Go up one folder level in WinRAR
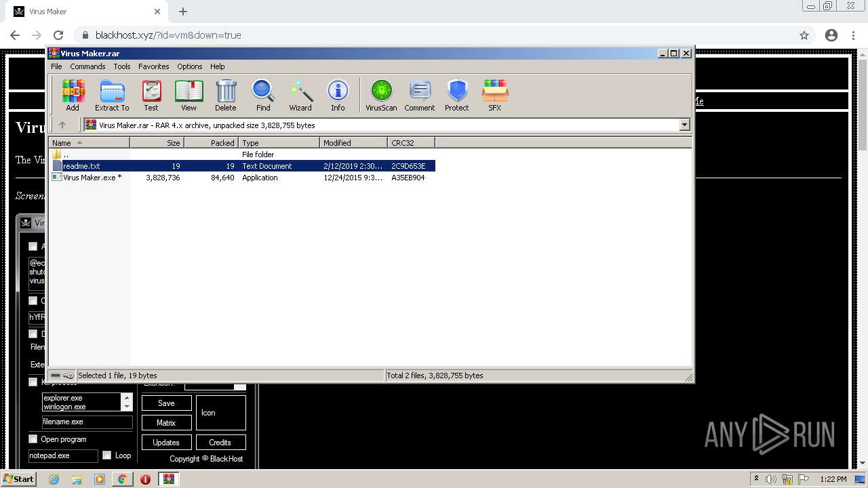868x488 pixels. coord(62,125)
